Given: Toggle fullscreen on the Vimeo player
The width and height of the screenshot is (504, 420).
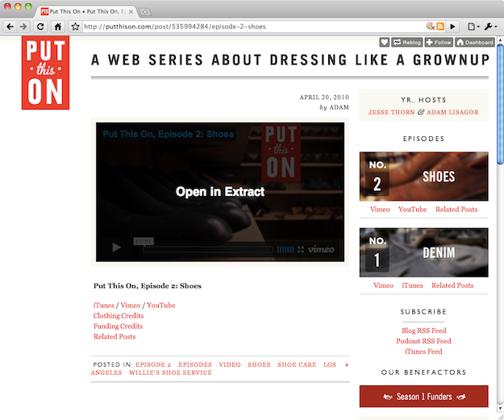Looking at the screenshot, I should (x=300, y=250).
